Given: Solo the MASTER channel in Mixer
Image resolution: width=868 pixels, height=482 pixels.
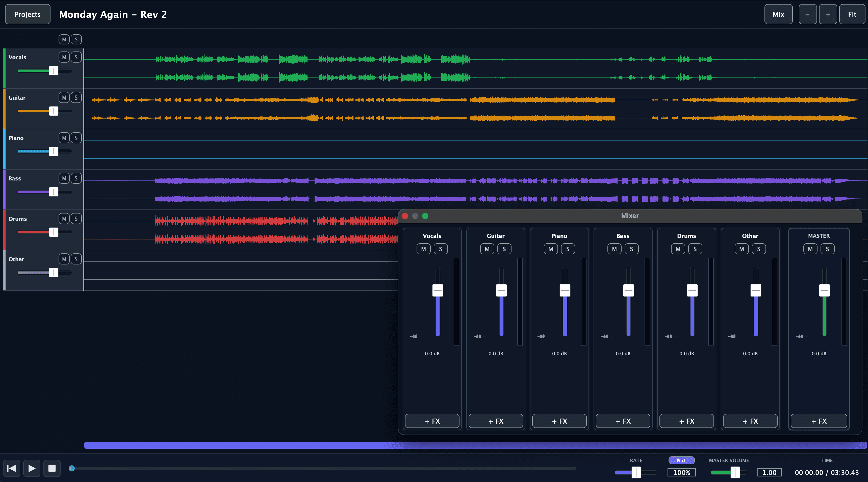Looking at the screenshot, I should coord(828,249).
